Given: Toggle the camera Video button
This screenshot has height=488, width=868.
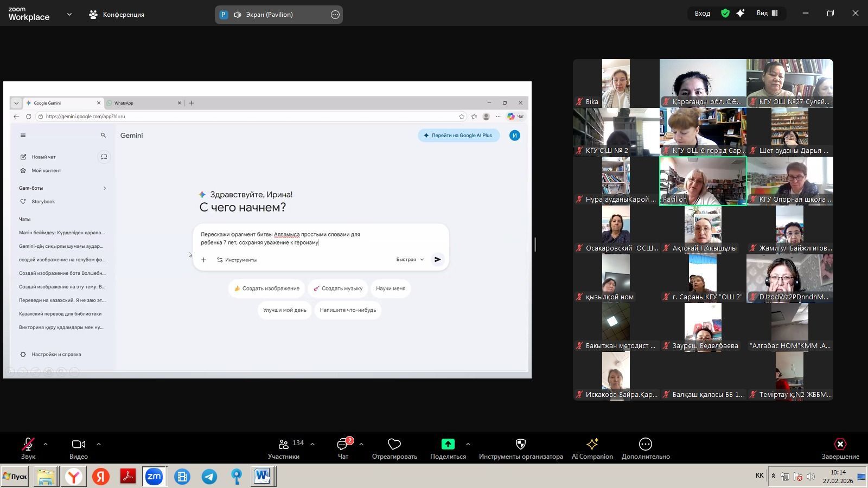Looking at the screenshot, I should [78, 445].
